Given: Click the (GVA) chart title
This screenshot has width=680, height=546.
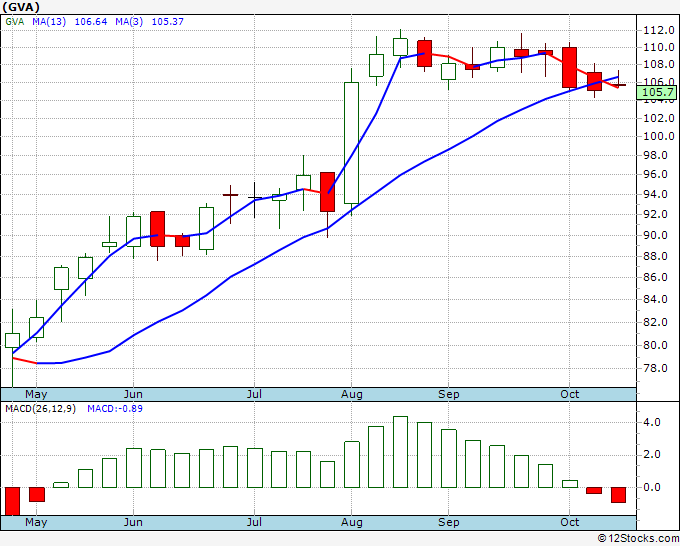Looking at the screenshot, I should [x=21, y=7].
